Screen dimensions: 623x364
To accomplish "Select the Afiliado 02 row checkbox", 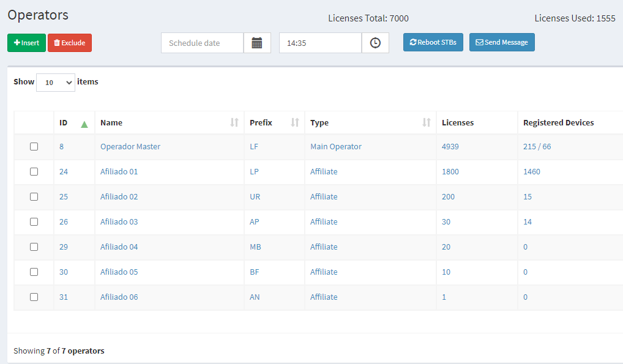I will coord(34,197).
